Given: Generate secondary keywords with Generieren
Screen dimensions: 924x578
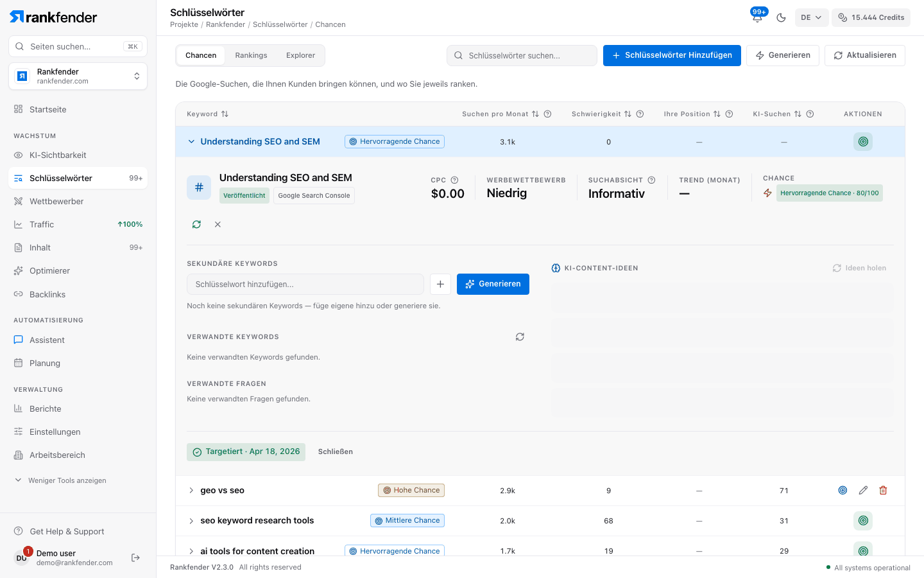Looking at the screenshot, I should pos(493,284).
